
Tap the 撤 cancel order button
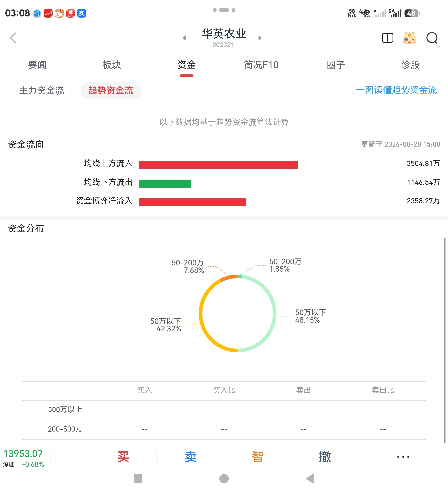(x=325, y=457)
